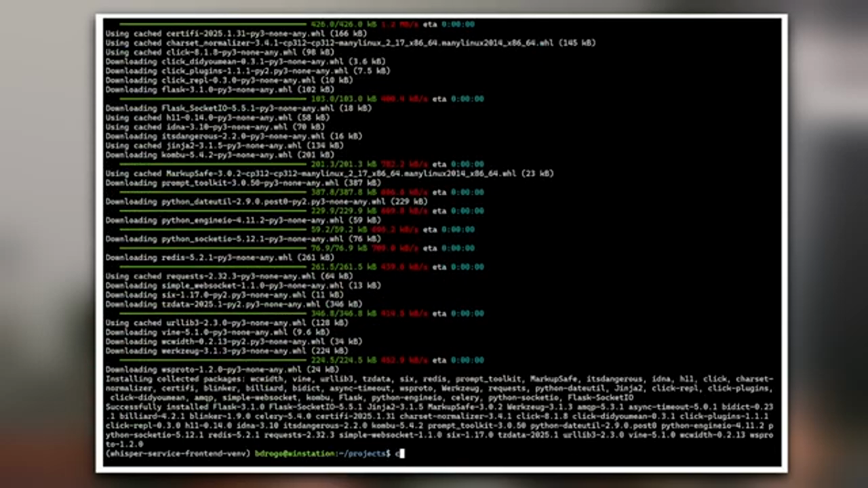Select the click_plugins-1.1.1 download line
Image resolution: width=868 pixels, height=488 pixels.
tap(248, 70)
